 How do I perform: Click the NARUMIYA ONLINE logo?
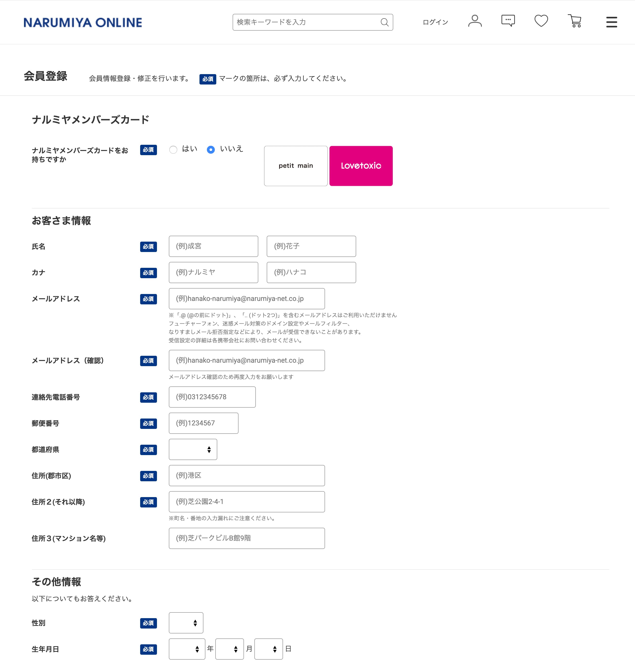coord(83,22)
